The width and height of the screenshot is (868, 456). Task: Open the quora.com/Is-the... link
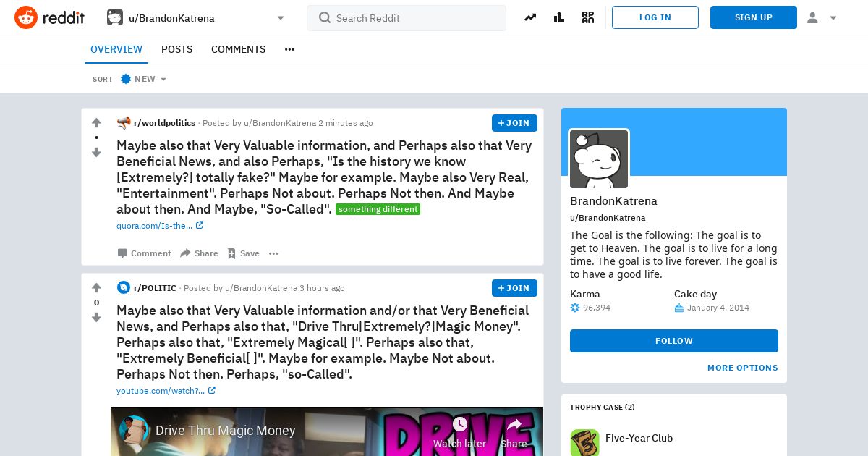click(160, 226)
